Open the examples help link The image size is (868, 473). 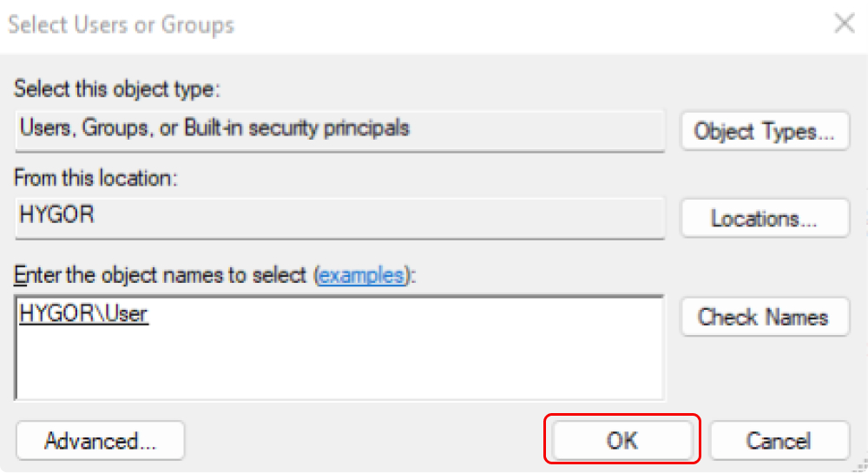361,276
